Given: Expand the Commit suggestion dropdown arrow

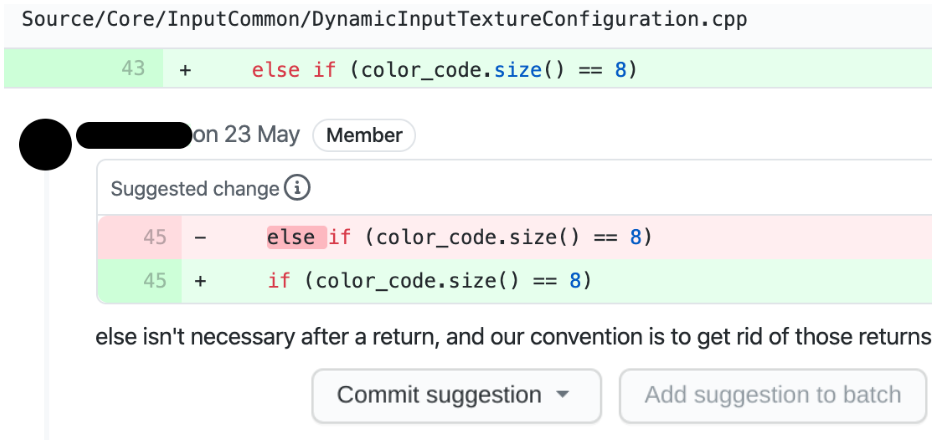Looking at the screenshot, I should (x=563, y=395).
